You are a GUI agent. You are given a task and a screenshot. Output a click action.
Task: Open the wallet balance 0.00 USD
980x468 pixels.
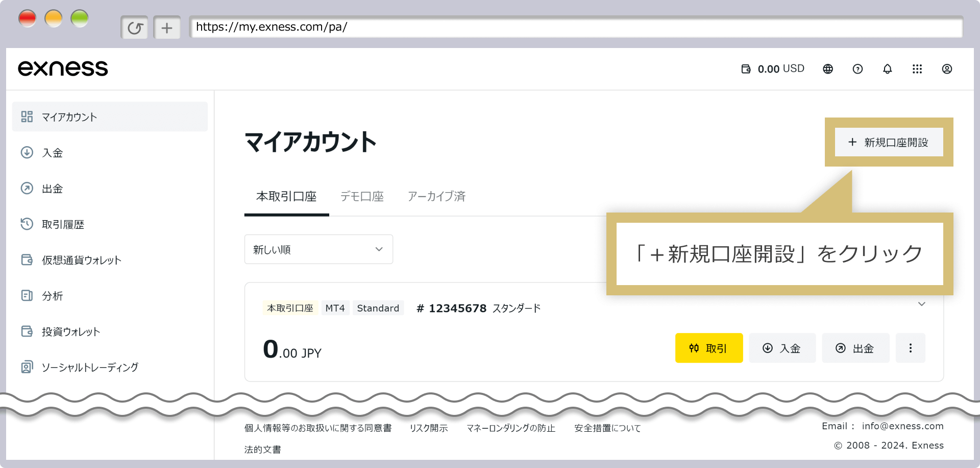pyautogui.click(x=773, y=69)
